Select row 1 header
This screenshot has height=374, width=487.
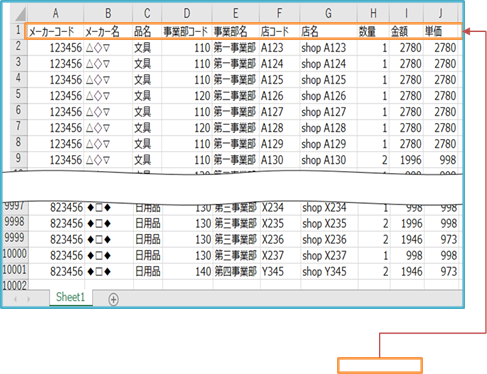(x=18, y=31)
